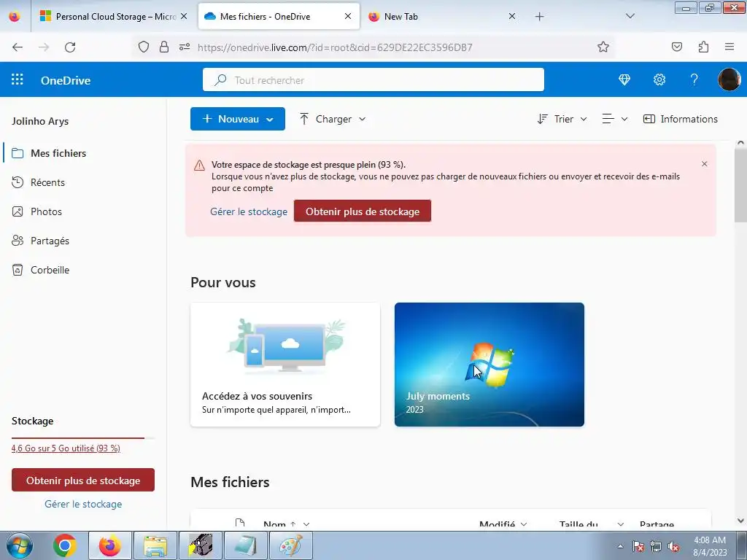The width and height of the screenshot is (747, 560).
Task: Open Firefox taskbar icon
Action: click(x=110, y=545)
